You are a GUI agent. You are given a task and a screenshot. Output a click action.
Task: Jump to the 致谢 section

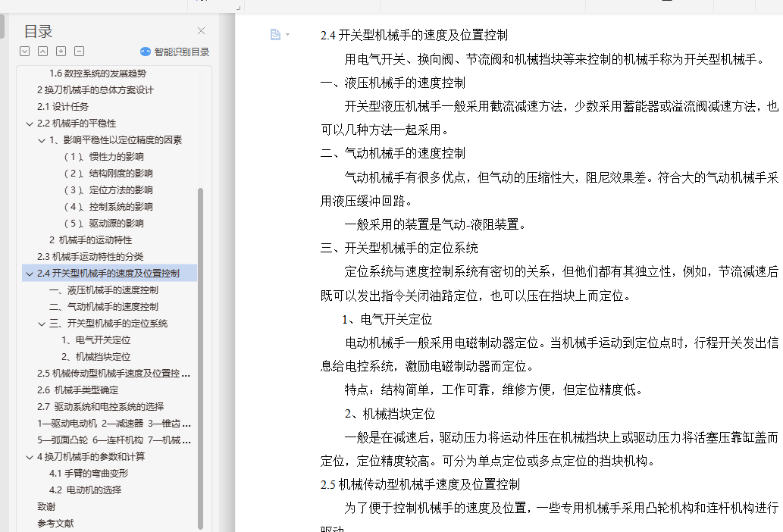click(x=46, y=507)
